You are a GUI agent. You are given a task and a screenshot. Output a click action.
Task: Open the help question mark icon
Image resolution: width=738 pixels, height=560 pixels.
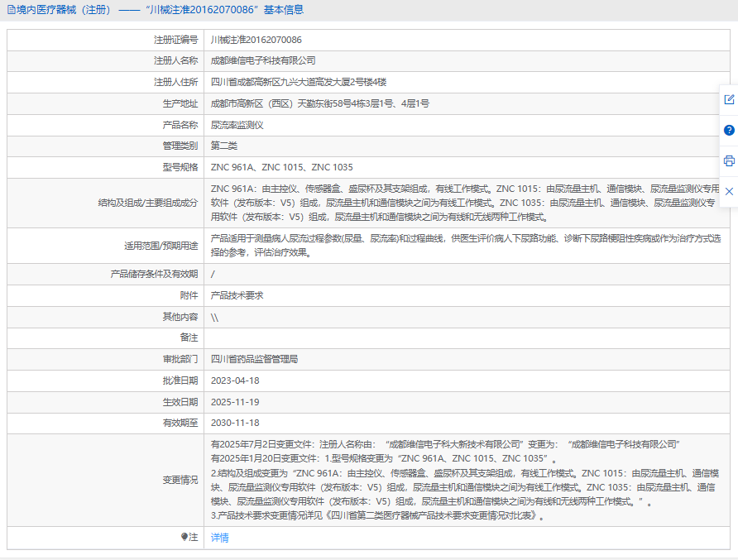pos(729,131)
